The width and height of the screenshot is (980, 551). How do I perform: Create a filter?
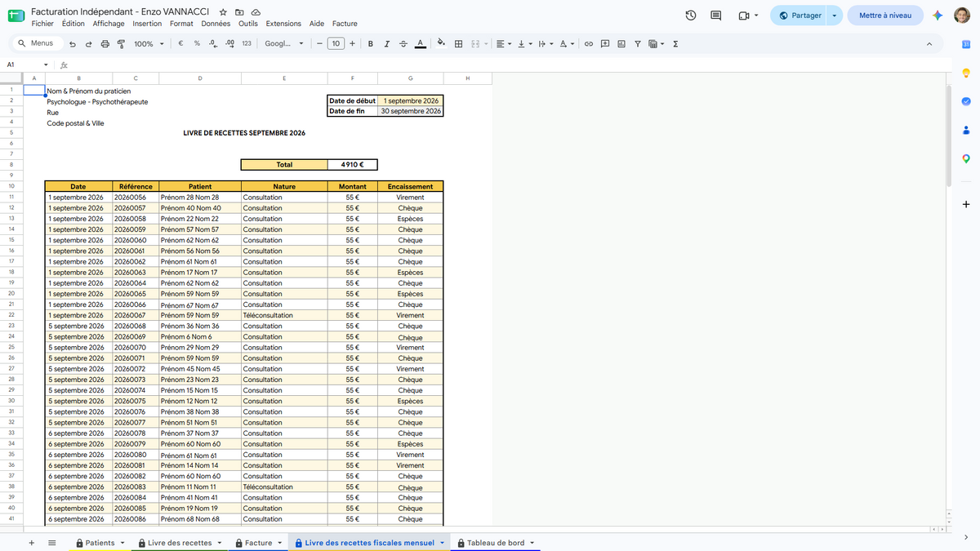[638, 44]
